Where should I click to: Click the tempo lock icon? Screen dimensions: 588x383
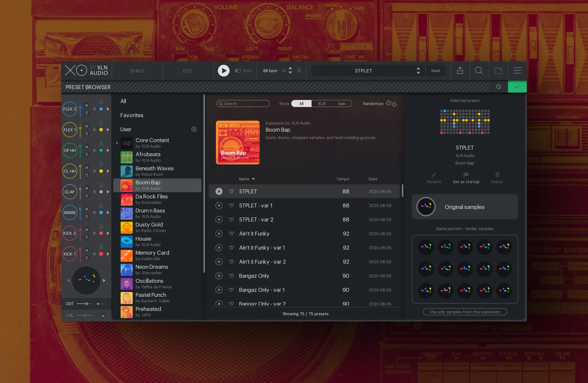pyautogui.click(x=299, y=70)
